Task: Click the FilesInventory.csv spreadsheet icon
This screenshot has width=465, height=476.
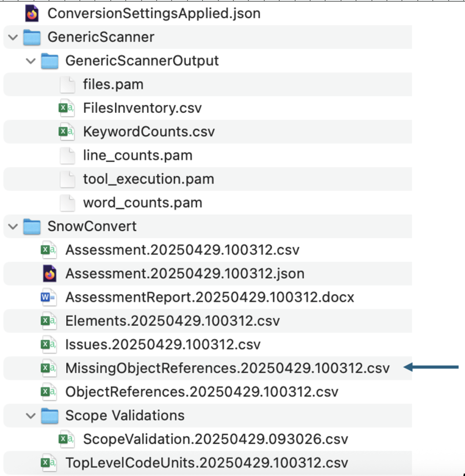Action: pos(67,108)
